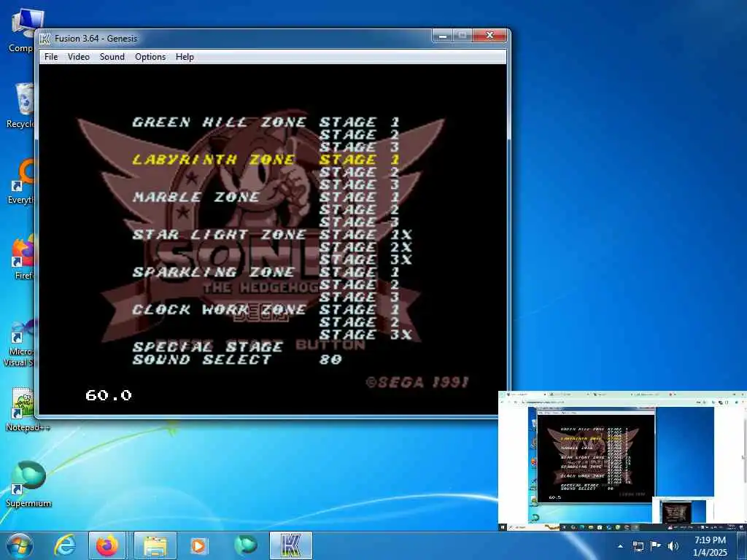
Task: Click the Fusion app icon in the title bar
Action: [45, 39]
